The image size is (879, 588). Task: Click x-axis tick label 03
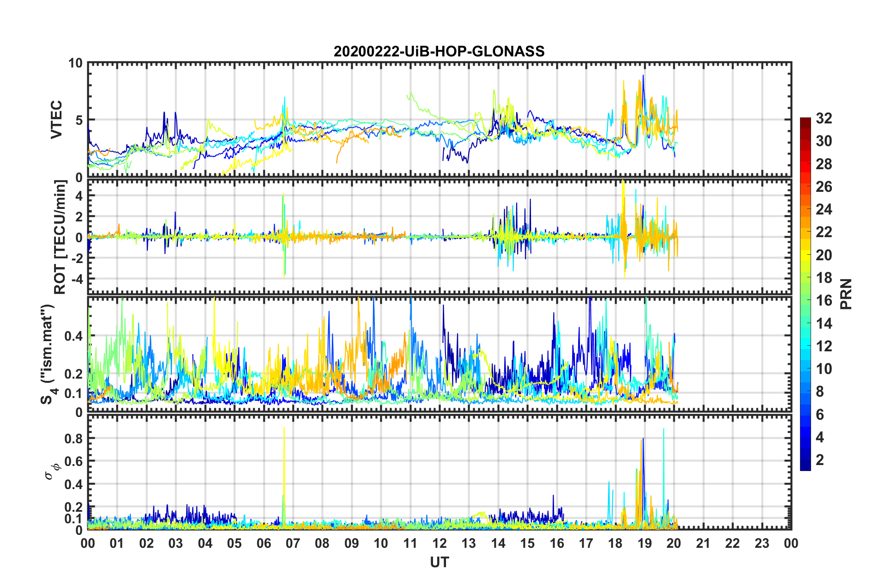pos(176,543)
